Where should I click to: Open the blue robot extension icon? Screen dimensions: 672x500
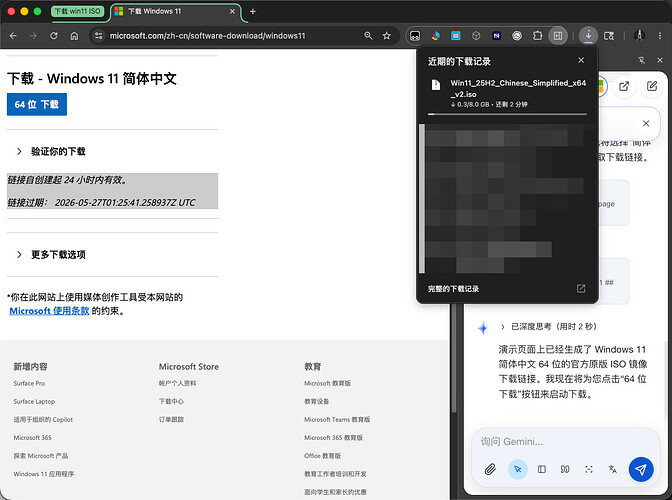click(456, 36)
